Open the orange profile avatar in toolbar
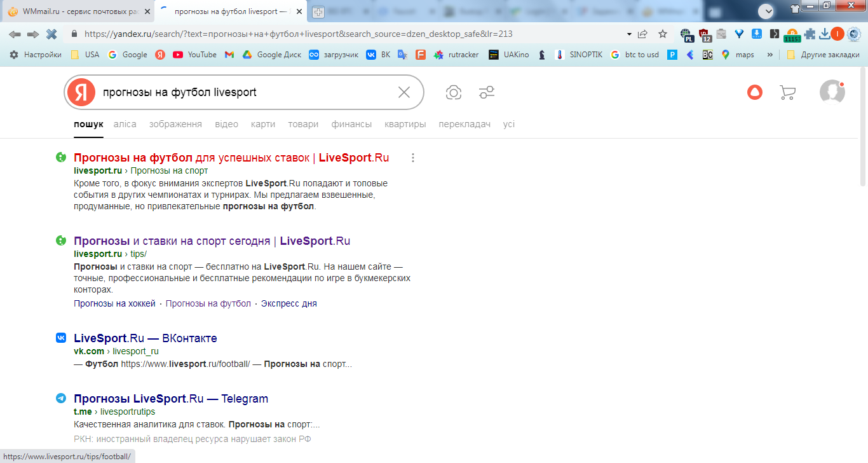868x463 pixels. pyautogui.click(x=838, y=34)
